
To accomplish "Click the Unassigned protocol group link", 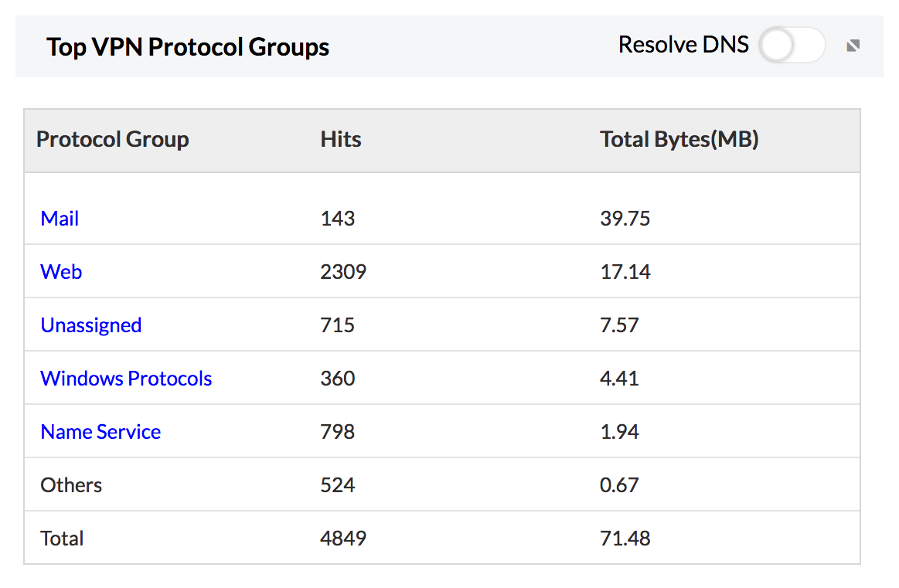I will coord(90,325).
